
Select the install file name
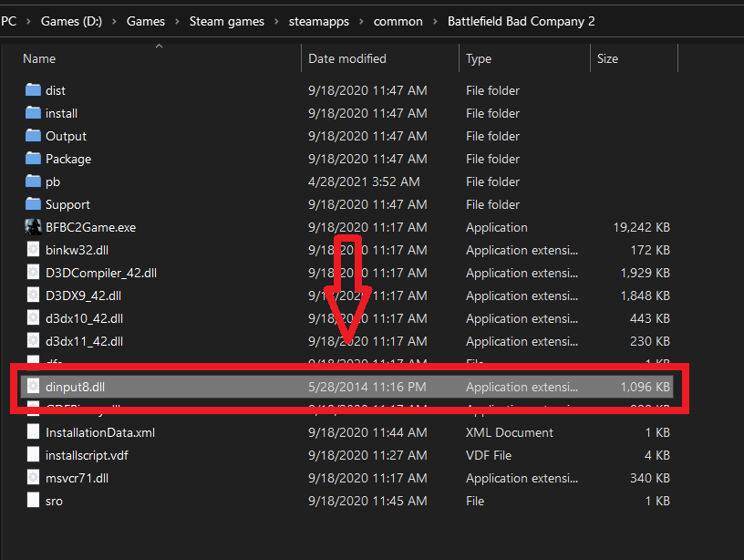[61, 113]
